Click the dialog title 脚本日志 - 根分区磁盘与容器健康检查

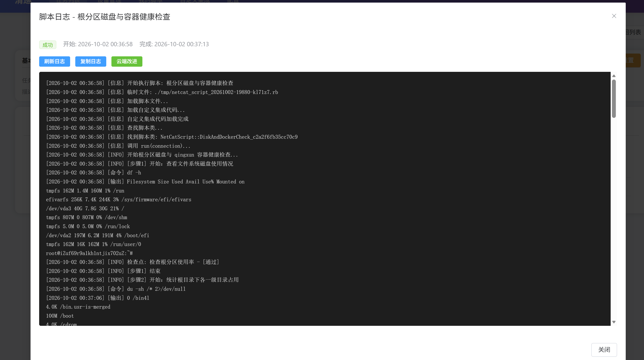tap(105, 17)
